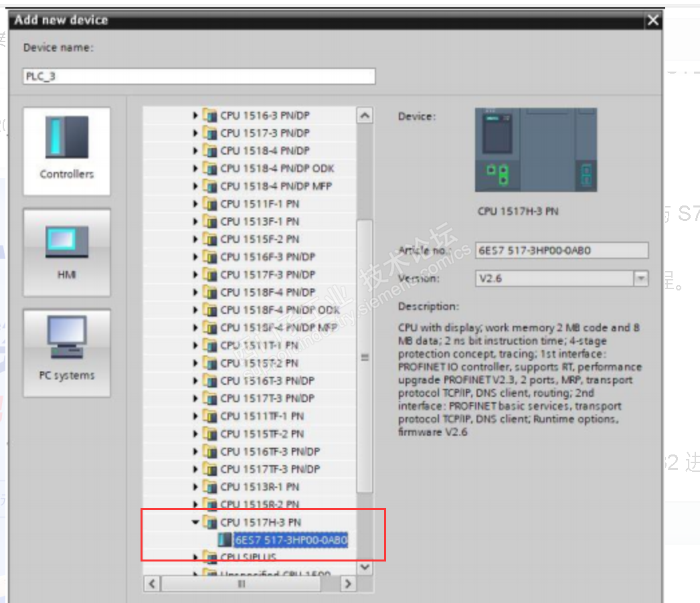Click CPU 1517F-3 PN/DP folder icon

(210, 274)
